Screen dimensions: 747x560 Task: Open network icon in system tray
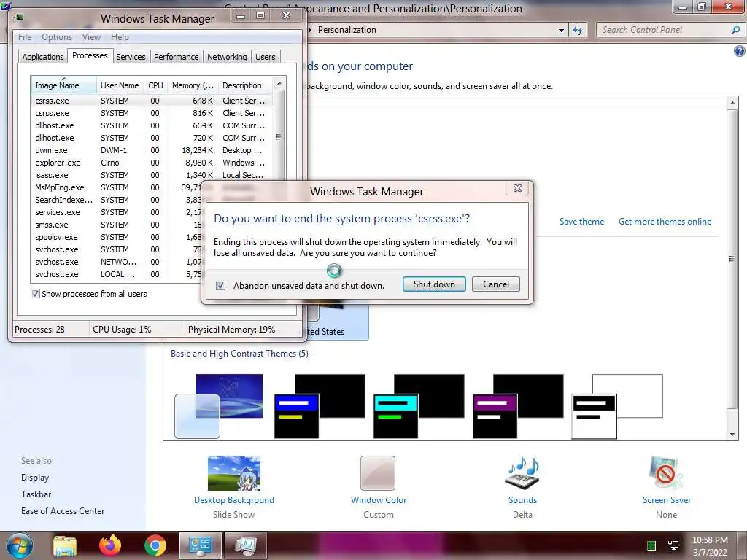[x=673, y=545]
